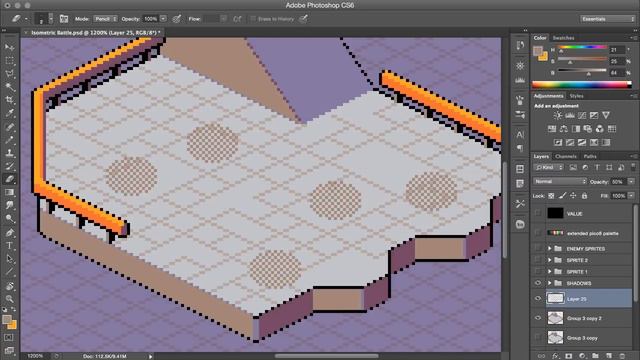
Task: Select the Lasso tool
Action: coord(9,74)
